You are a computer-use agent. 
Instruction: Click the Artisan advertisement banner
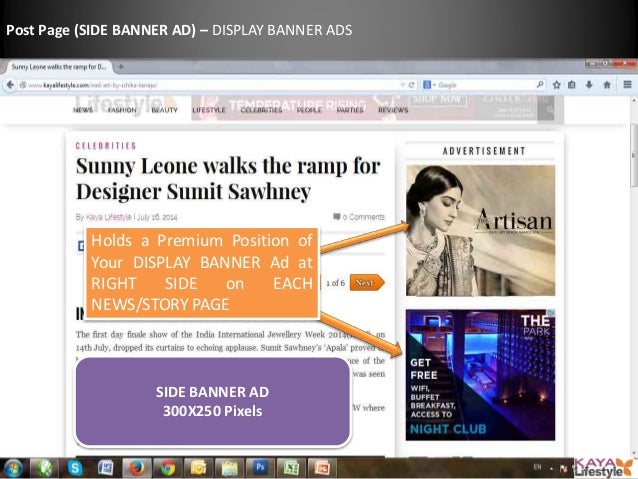pyautogui.click(x=481, y=230)
